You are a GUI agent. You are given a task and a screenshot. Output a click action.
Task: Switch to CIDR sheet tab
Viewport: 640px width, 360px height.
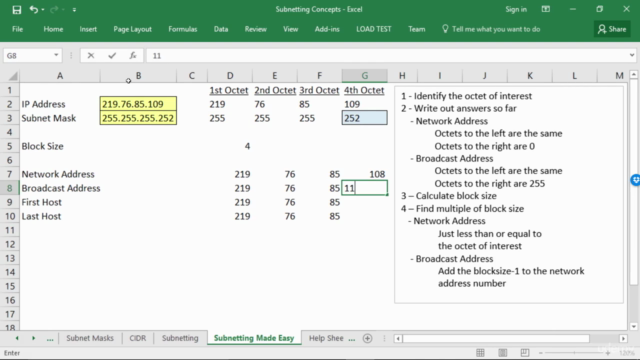[138, 338]
